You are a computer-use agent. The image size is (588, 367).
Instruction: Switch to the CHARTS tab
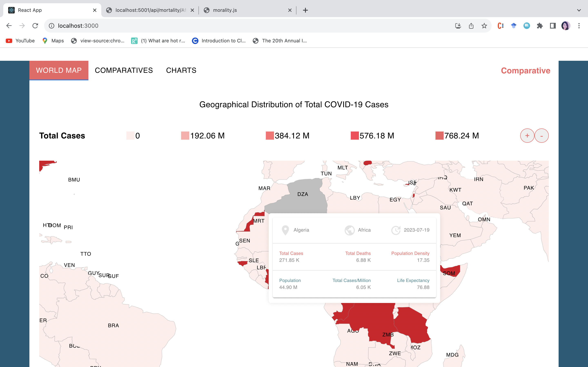[x=181, y=70]
